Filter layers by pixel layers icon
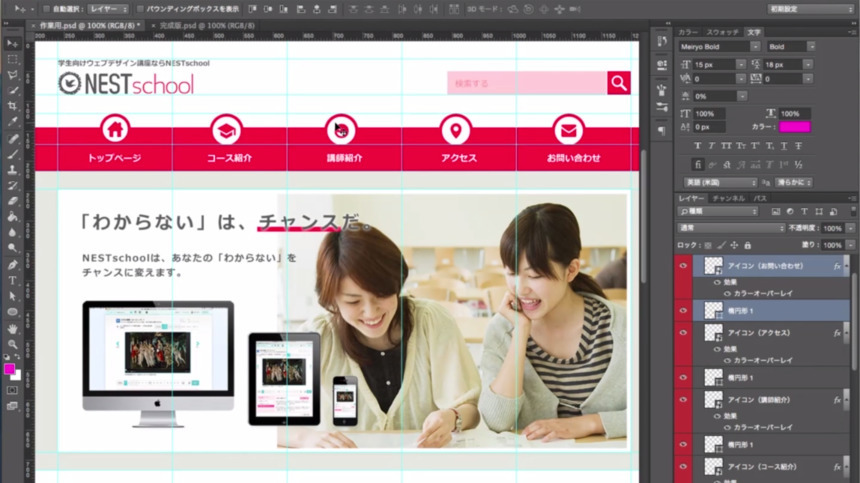 click(x=776, y=212)
